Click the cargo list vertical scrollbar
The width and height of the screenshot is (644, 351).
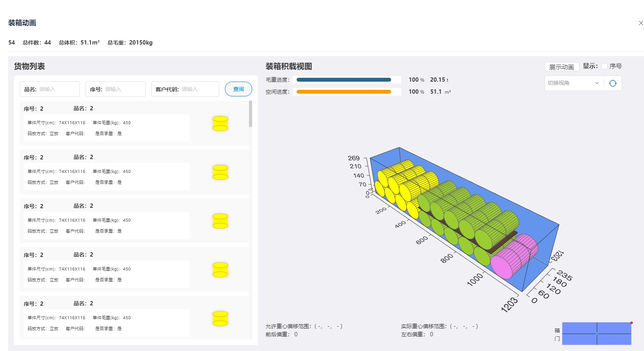251,114
